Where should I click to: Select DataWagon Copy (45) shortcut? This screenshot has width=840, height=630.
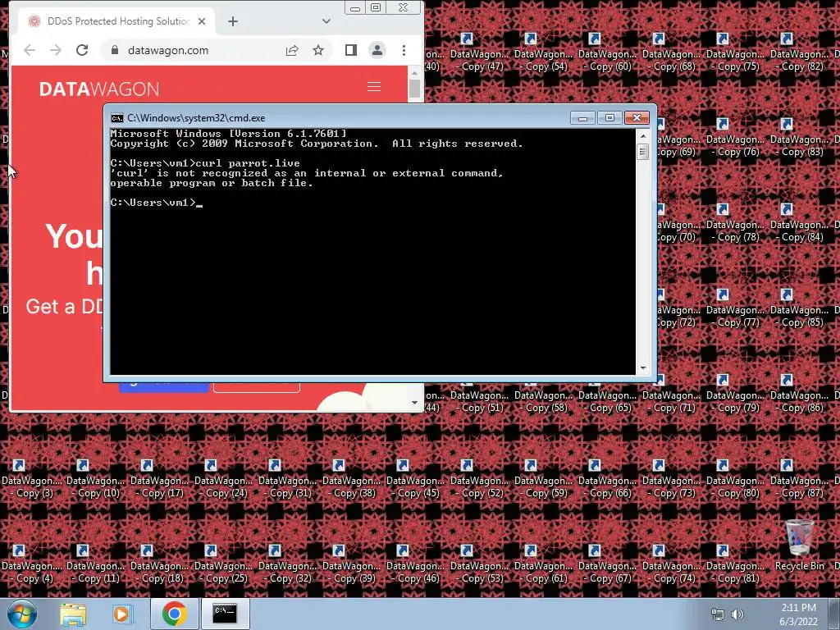(x=416, y=478)
